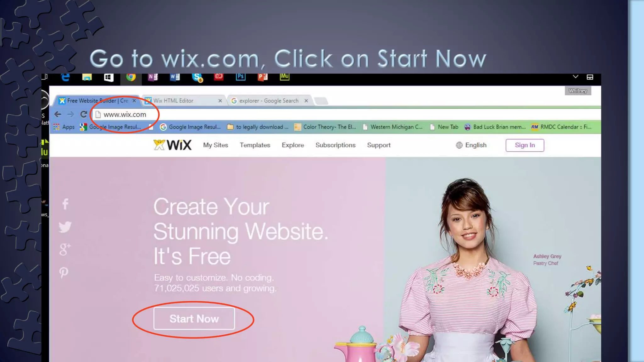Click the Twitter bird icon
This screenshot has height=362, width=644.
[x=65, y=227]
